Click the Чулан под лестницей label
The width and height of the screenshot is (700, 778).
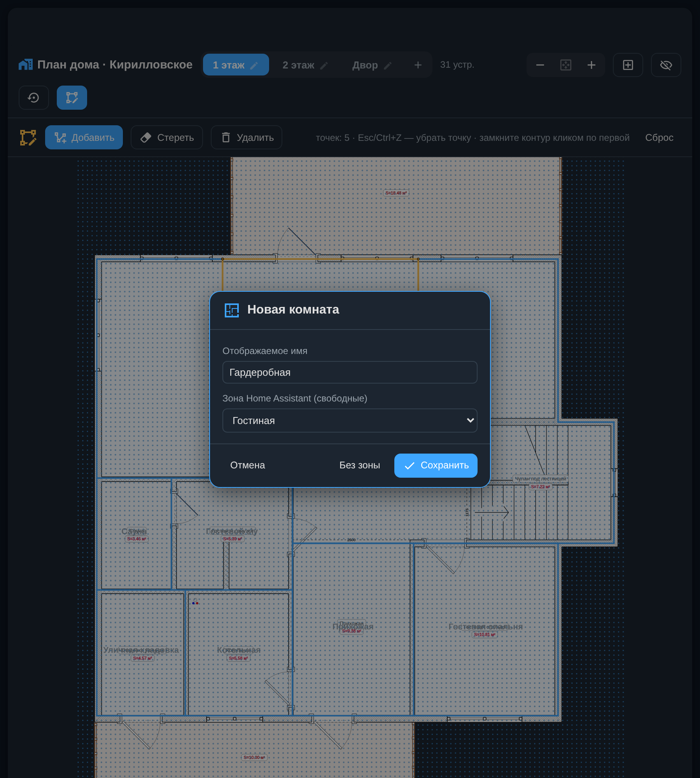(541, 478)
